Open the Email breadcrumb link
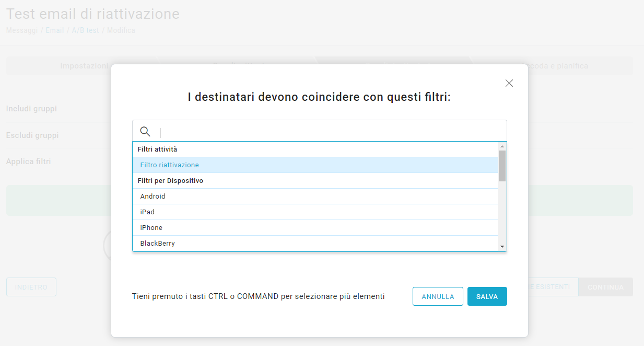644x346 pixels. point(54,30)
